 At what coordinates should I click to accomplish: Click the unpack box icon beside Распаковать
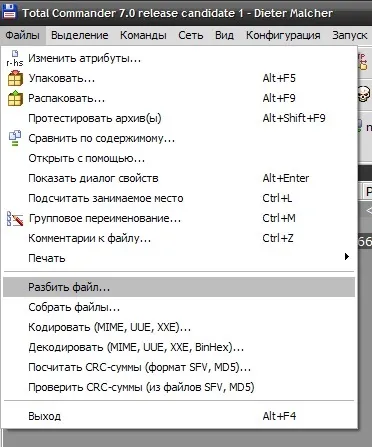coord(15,98)
